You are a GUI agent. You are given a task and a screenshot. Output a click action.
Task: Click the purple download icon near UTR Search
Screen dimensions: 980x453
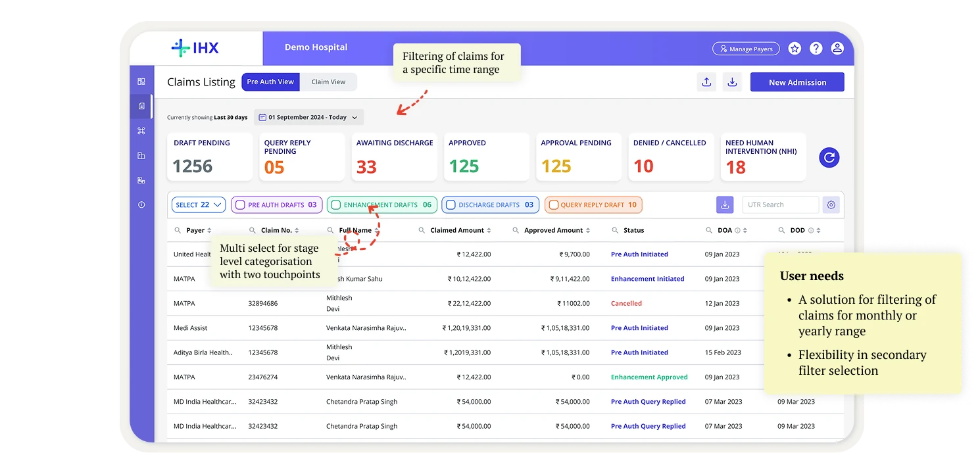(725, 204)
